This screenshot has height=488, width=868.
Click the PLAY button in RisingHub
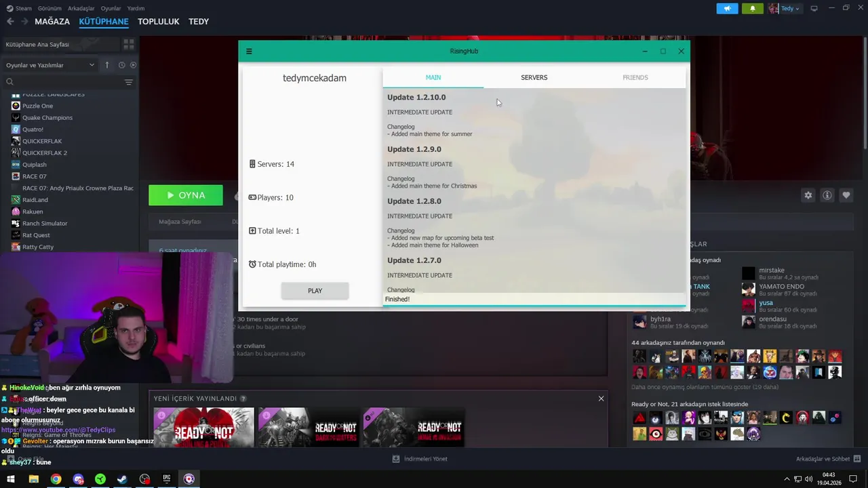click(x=315, y=291)
